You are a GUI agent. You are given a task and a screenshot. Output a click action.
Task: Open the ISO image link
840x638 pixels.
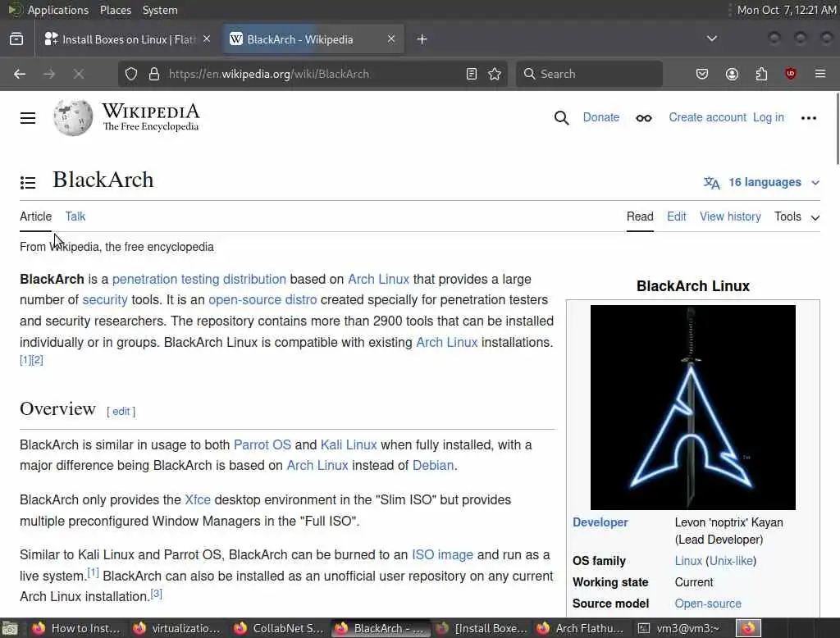[x=442, y=554]
